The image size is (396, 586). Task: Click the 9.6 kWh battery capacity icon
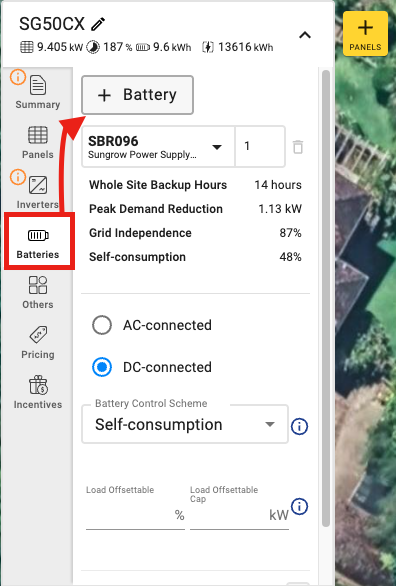pyautogui.click(x=143, y=47)
